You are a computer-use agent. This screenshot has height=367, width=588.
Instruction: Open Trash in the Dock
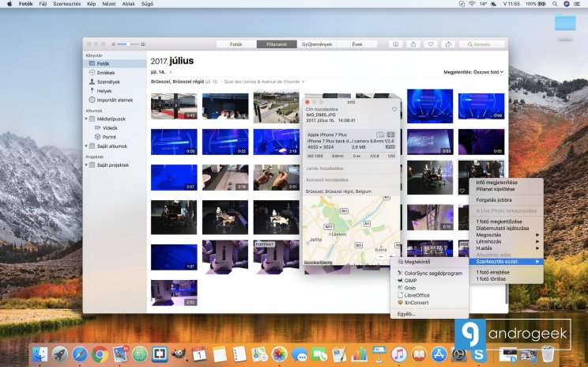[548, 354]
